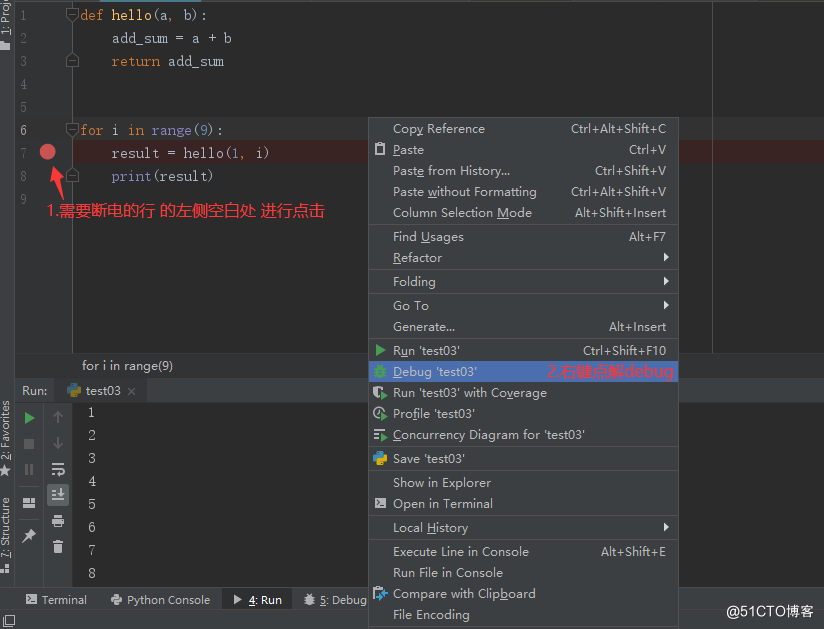Image resolution: width=824 pixels, height=629 pixels.
Task: Click output value 8 in Run console
Action: coord(92,573)
